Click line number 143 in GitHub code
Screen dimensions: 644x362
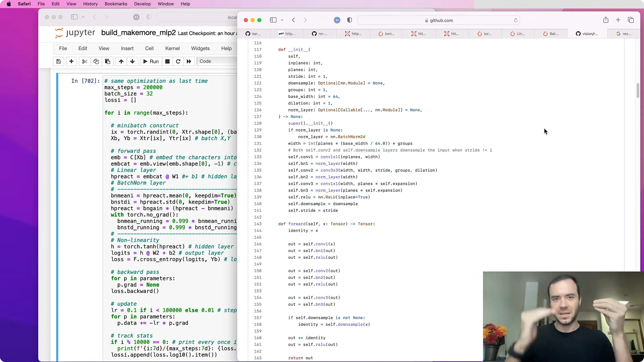[x=258, y=224]
